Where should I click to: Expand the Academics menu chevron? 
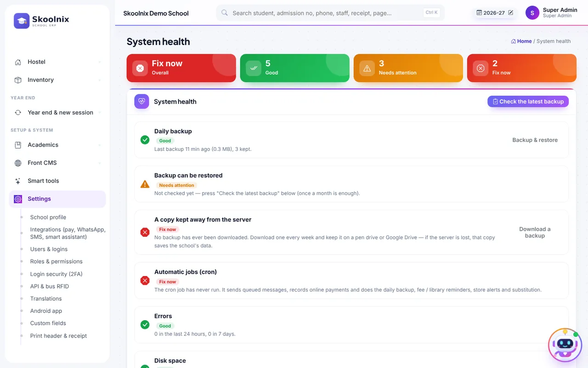(x=100, y=145)
